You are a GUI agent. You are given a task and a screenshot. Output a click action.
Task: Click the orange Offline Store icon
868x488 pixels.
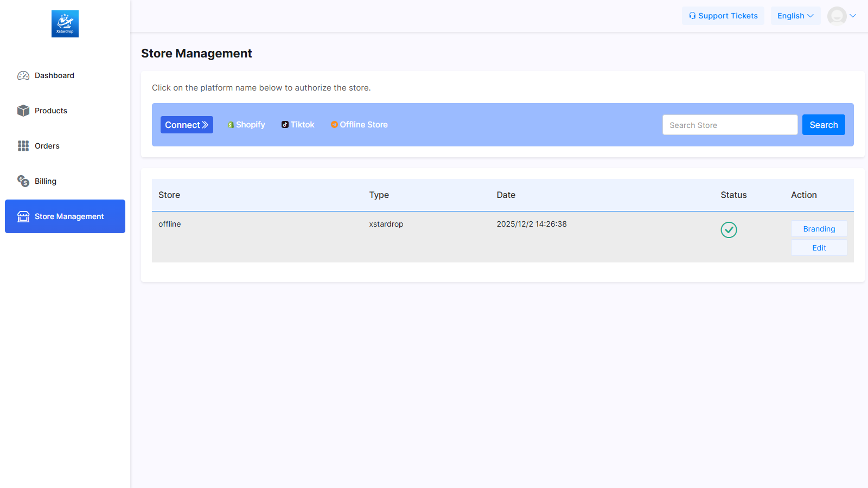tap(334, 125)
